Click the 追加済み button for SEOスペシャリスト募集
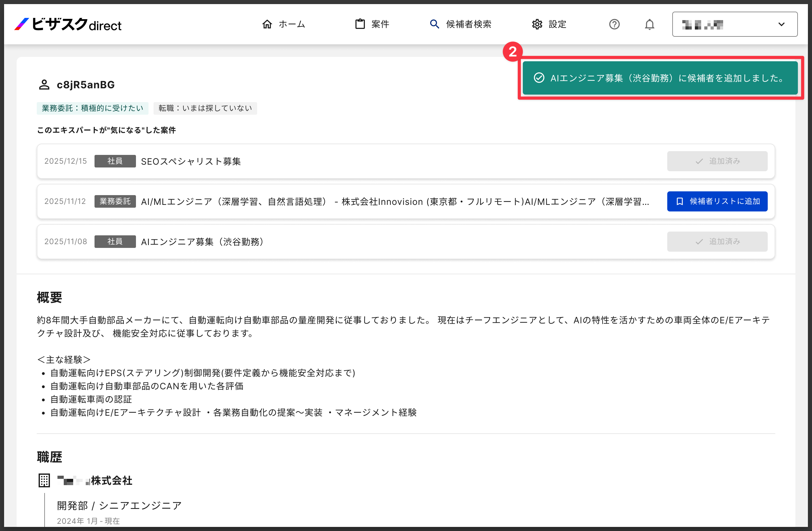812x531 pixels. 717,161
